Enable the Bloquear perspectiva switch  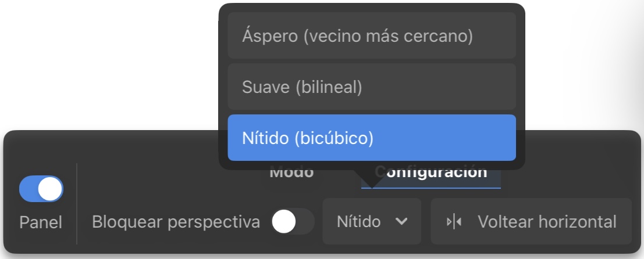click(x=293, y=221)
